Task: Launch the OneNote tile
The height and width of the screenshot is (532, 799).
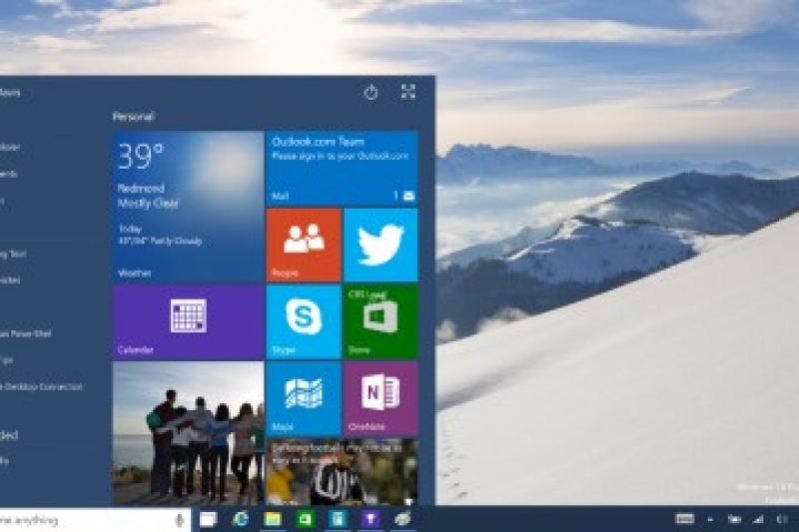Action: [x=381, y=398]
